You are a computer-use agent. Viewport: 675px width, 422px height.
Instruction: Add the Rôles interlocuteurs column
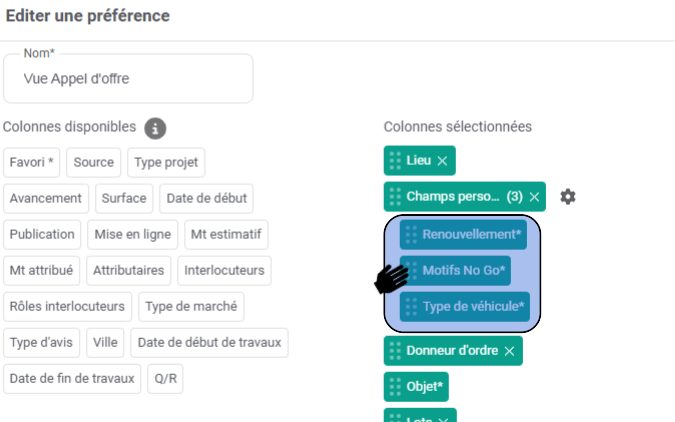coord(67,306)
